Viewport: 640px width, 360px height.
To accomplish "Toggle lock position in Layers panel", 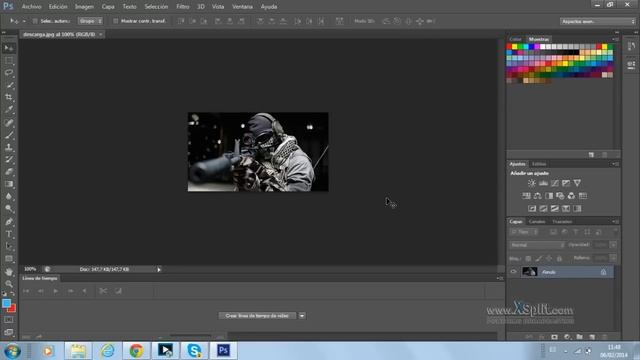I will [549, 258].
